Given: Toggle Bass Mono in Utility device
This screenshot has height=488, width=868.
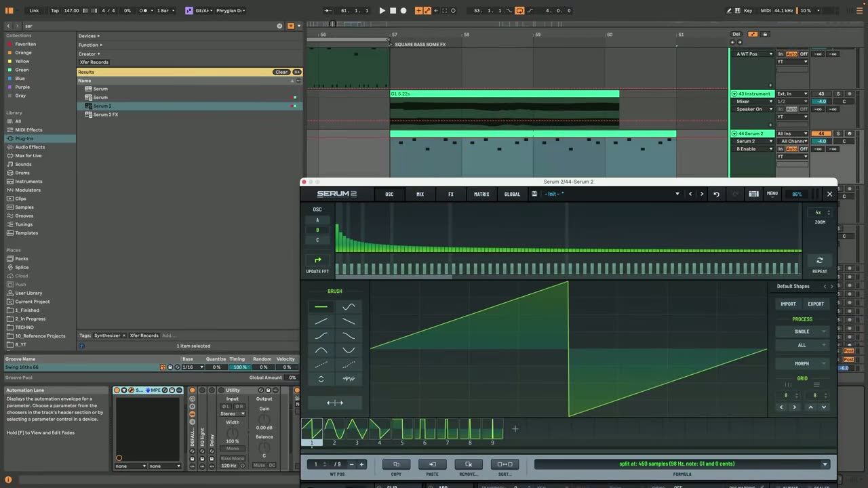Looking at the screenshot, I should [x=233, y=458].
